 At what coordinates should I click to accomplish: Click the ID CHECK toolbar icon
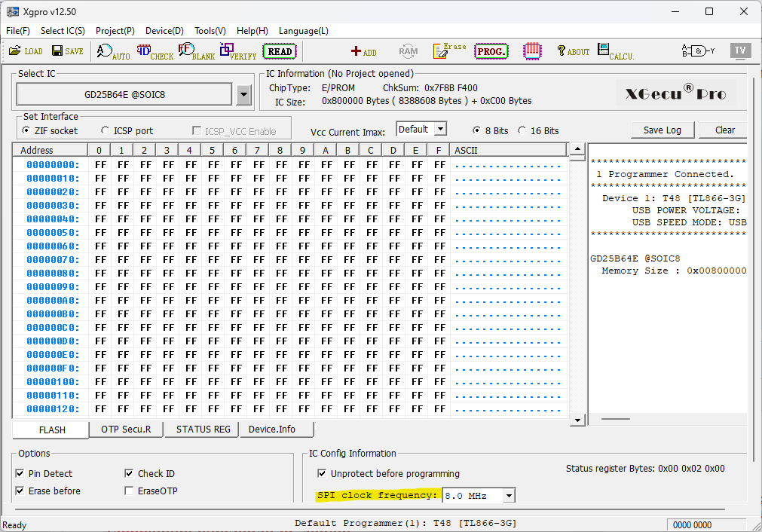pyautogui.click(x=155, y=51)
